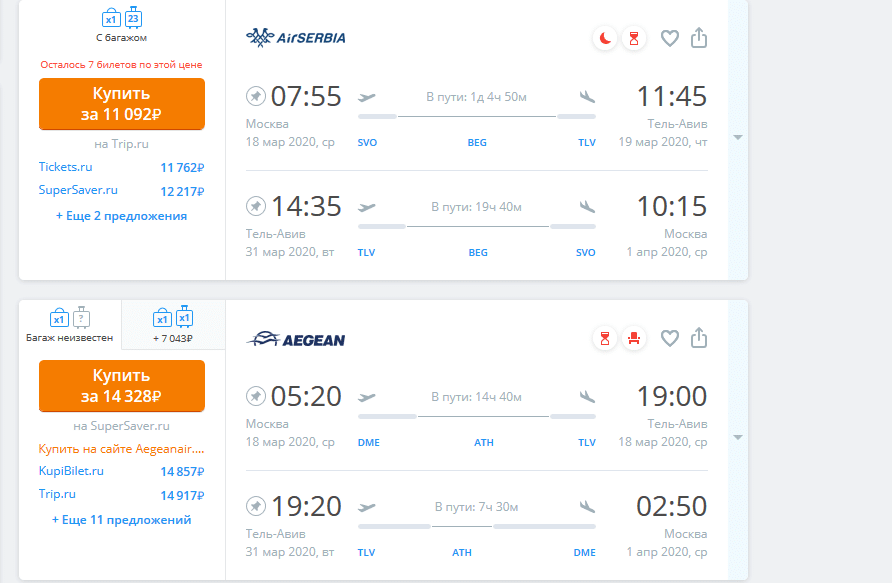This screenshot has width=892, height=583.
Task: Pin the 14:35 Tel Aviv departure flight
Action: pyautogui.click(x=255, y=205)
